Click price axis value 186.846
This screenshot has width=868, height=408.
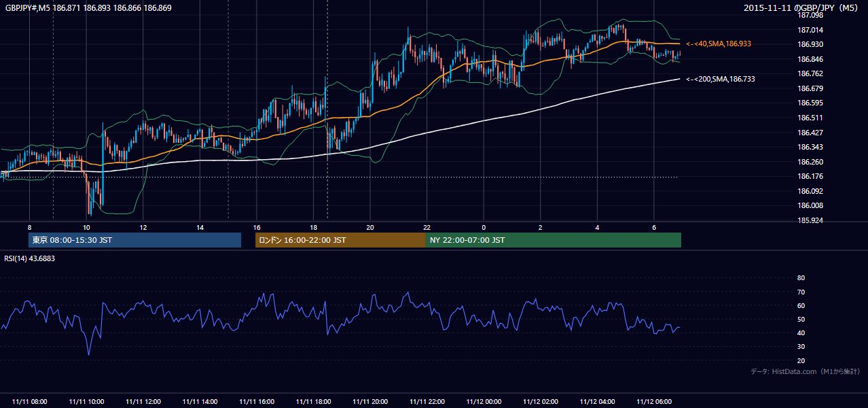810,59
